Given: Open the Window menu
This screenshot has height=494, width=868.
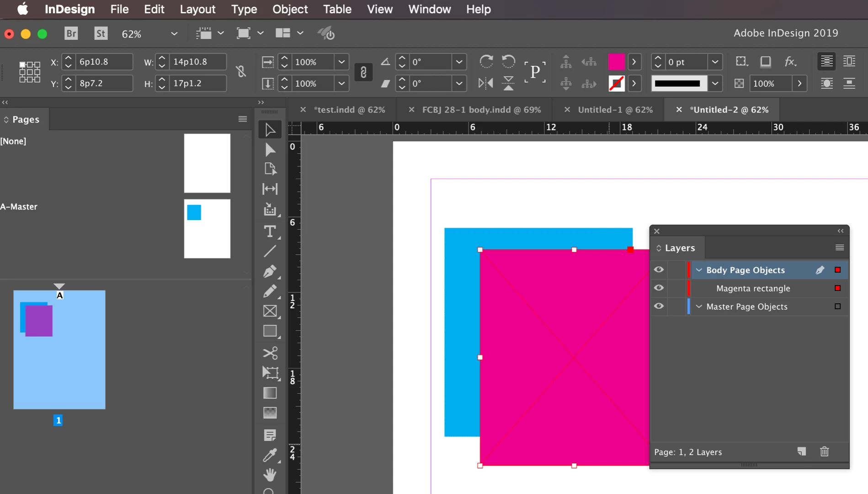Looking at the screenshot, I should [x=429, y=9].
